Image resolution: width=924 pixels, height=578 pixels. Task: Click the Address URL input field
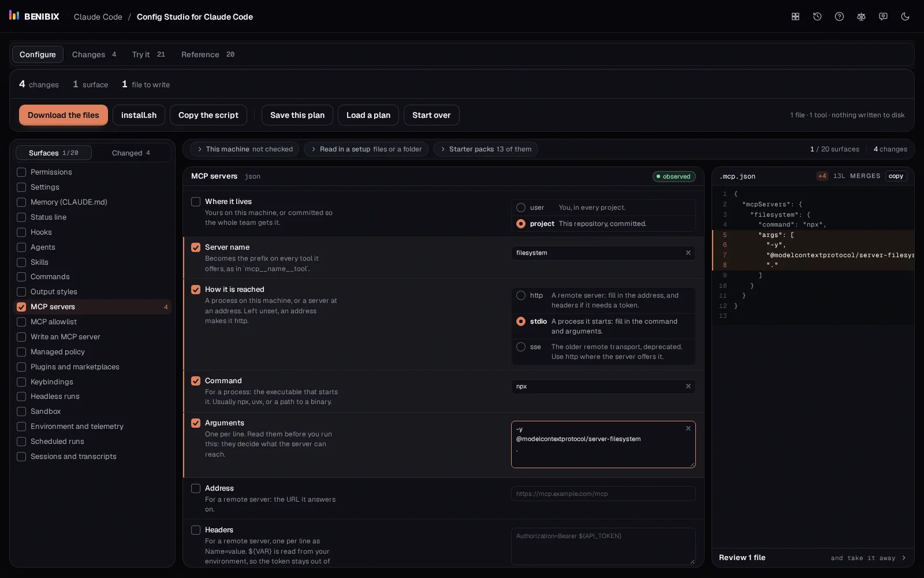[x=603, y=494]
